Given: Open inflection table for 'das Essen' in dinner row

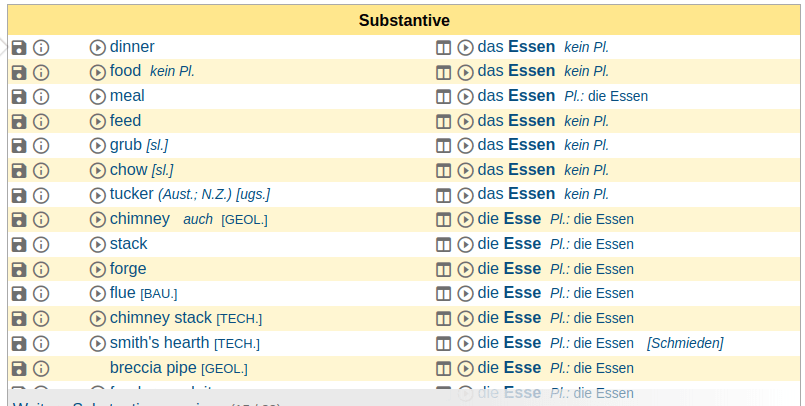Looking at the screenshot, I should pyautogui.click(x=445, y=47).
